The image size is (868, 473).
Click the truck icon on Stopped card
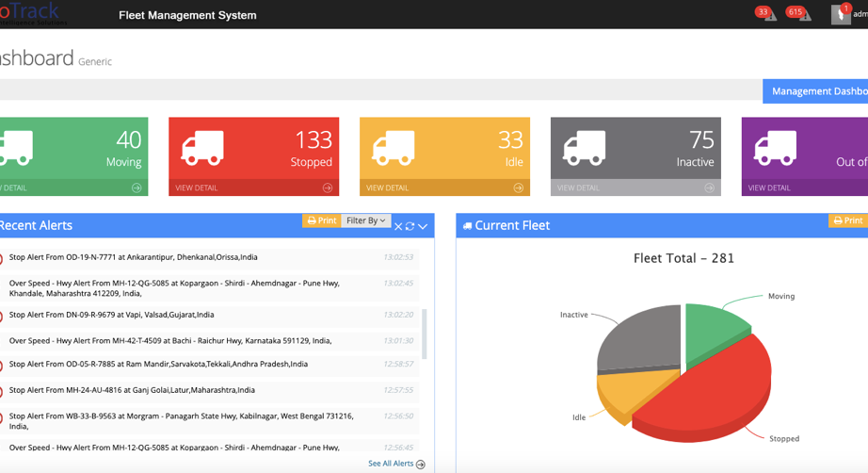(x=202, y=148)
